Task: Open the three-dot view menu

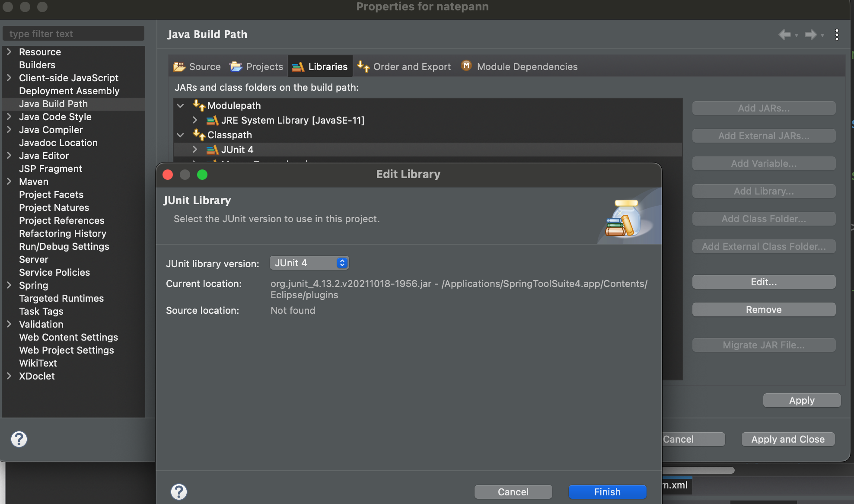Action: point(837,35)
